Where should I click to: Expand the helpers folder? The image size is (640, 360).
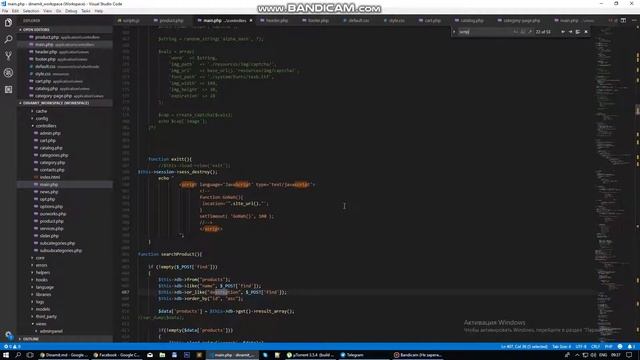pyautogui.click(x=42, y=273)
